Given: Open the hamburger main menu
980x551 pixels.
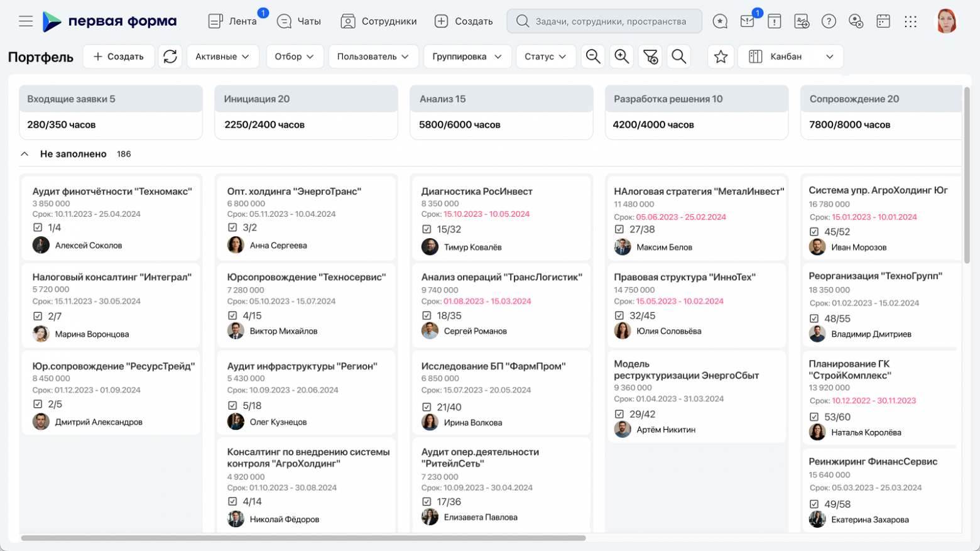Looking at the screenshot, I should pyautogui.click(x=26, y=21).
